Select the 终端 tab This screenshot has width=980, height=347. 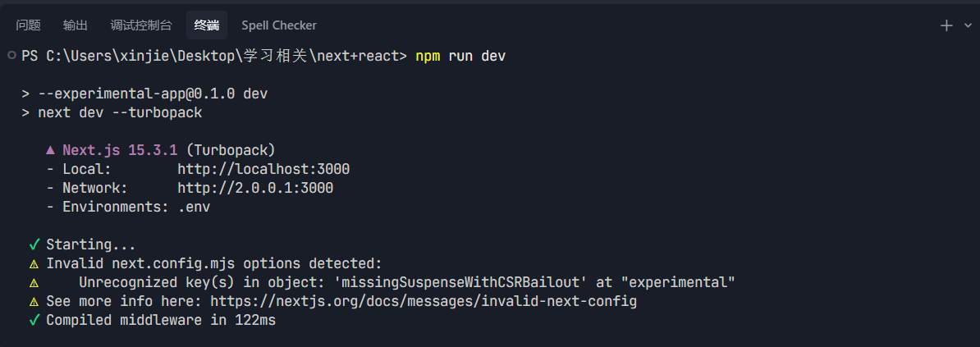(x=207, y=25)
